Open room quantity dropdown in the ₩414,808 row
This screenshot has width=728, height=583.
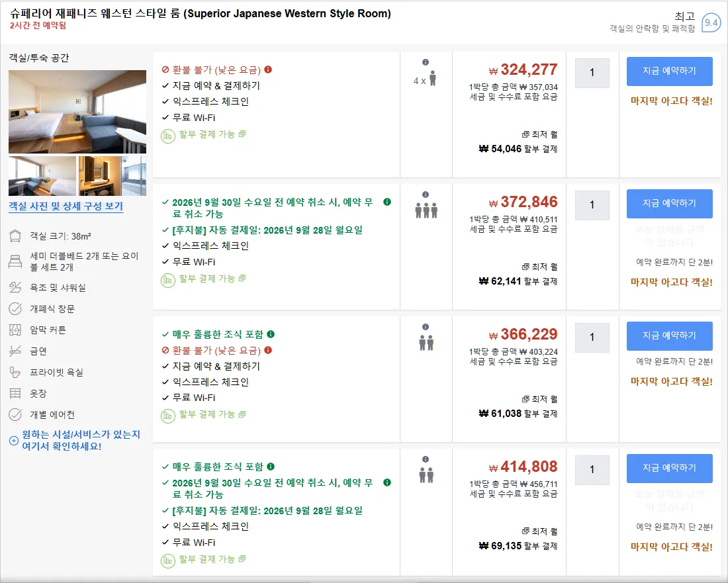pyautogui.click(x=592, y=470)
